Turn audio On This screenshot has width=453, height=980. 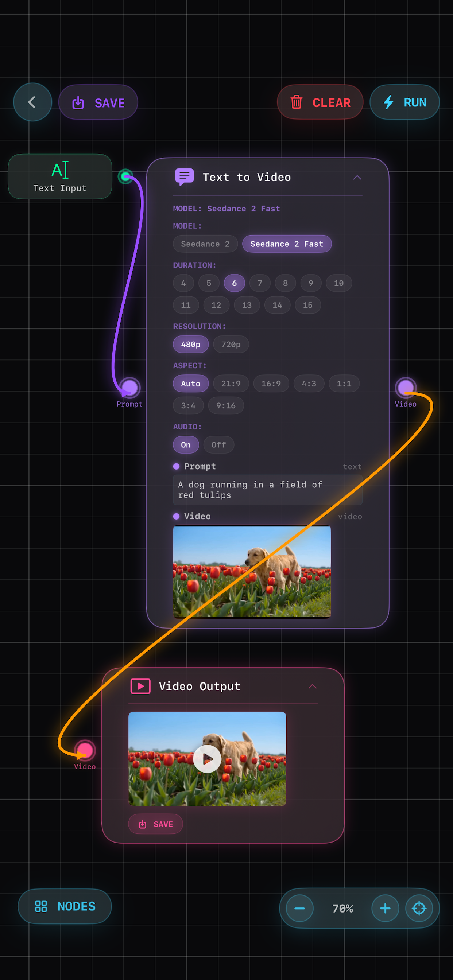186,445
